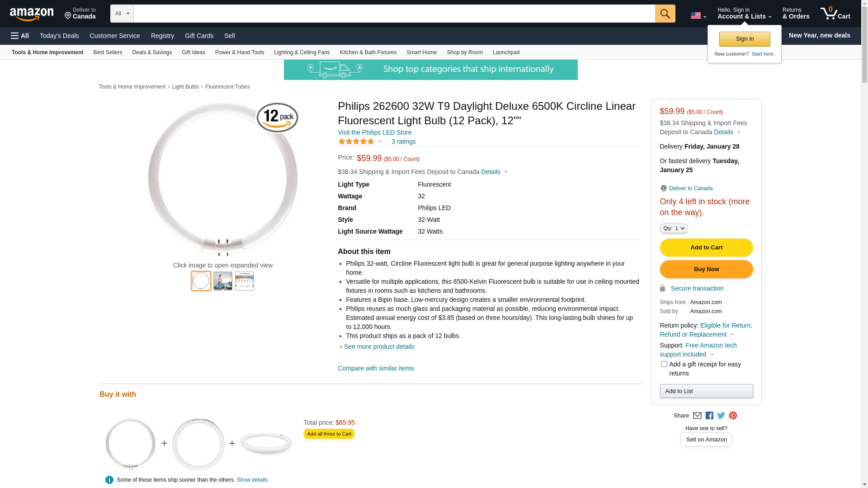
Task: Click into the Amazon search field
Action: pos(394,14)
